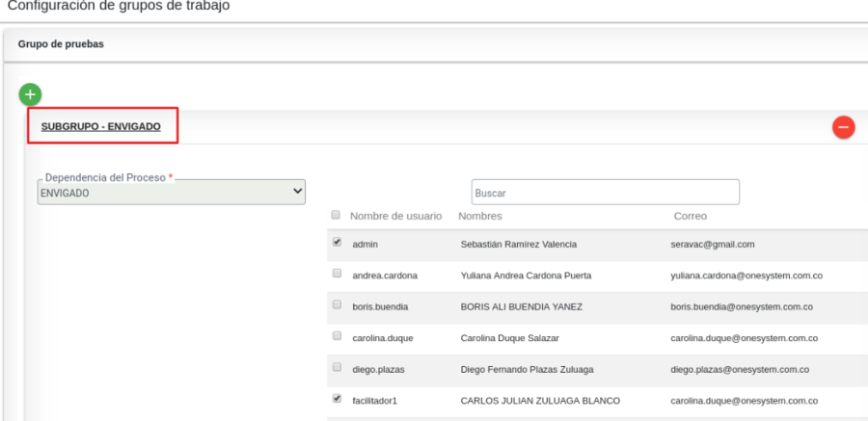
Task: Collapse the SUBGRUPO - ENVIGADO section header
Action: pyautogui.click(x=107, y=126)
